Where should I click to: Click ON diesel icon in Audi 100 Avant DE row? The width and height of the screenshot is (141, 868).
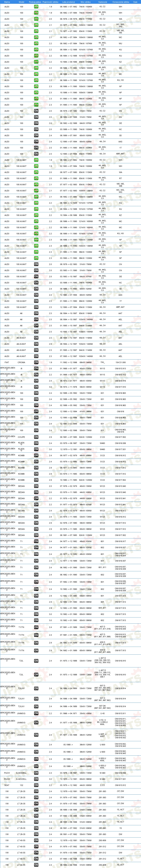pyautogui.click(x=36, y=276)
